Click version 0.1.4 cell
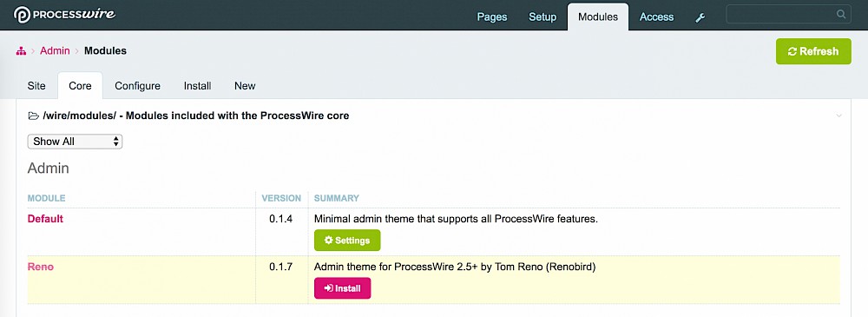This screenshot has height=317, width=868. (280, 219)
